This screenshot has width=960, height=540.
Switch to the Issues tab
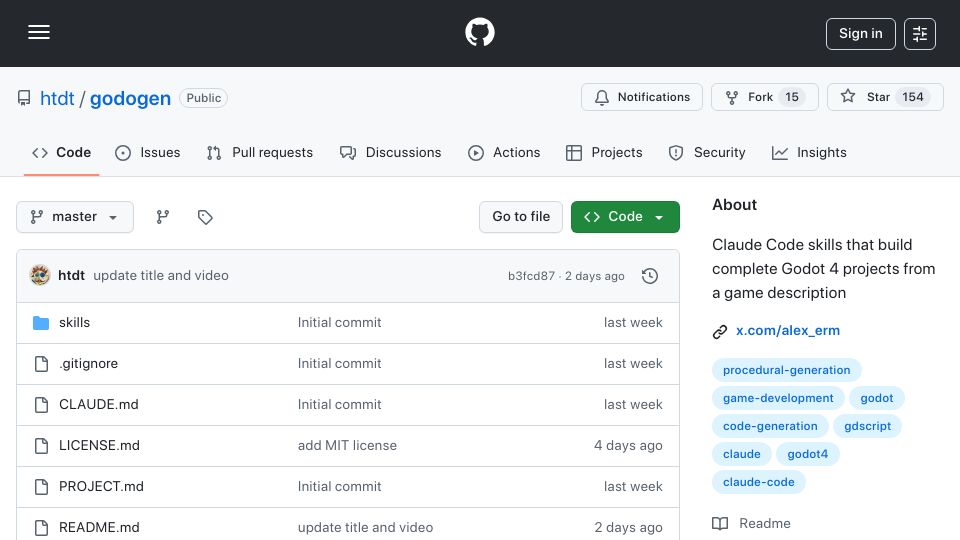coord(148,152)
